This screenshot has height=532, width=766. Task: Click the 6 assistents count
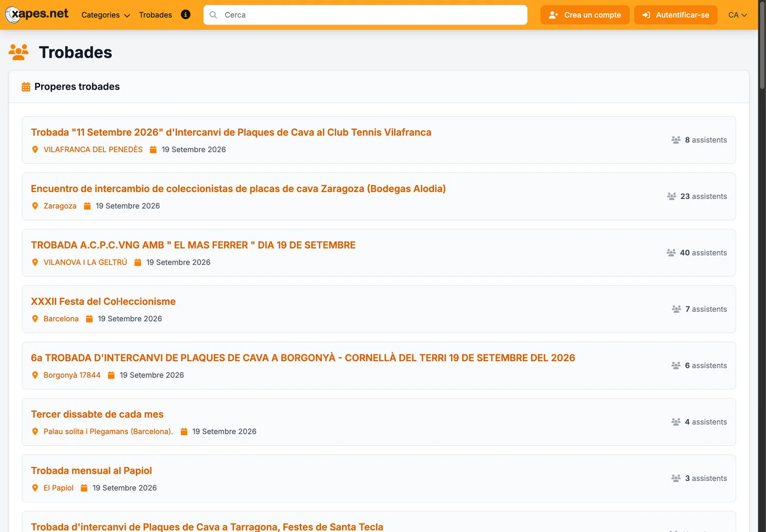tap(706, 365)
